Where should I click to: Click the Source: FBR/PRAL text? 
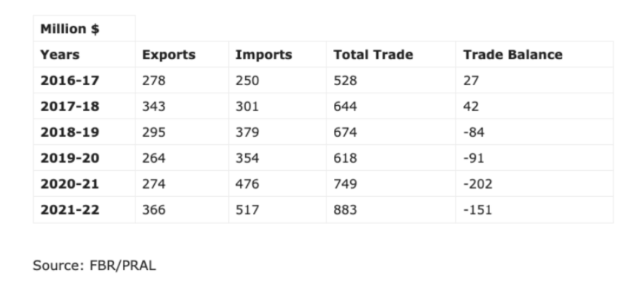click(x=95, y=266)
